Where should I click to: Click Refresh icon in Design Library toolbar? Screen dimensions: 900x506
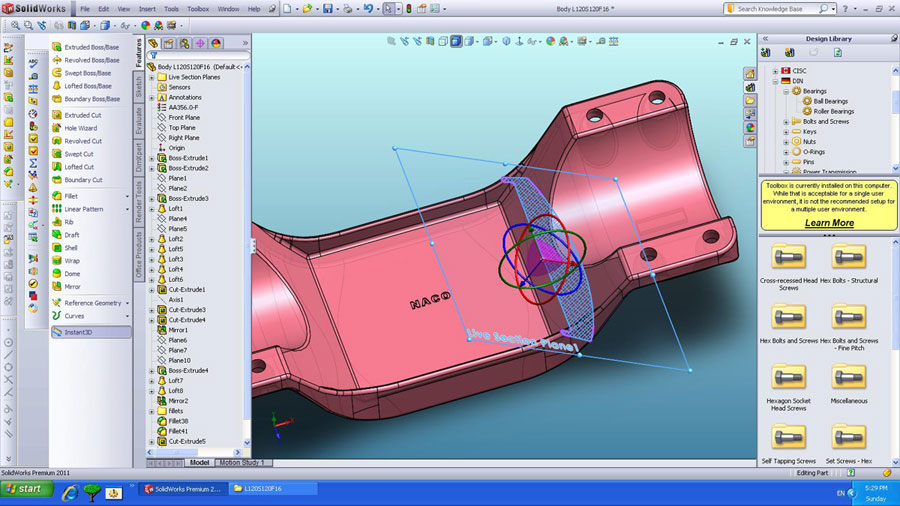point(838,53)
